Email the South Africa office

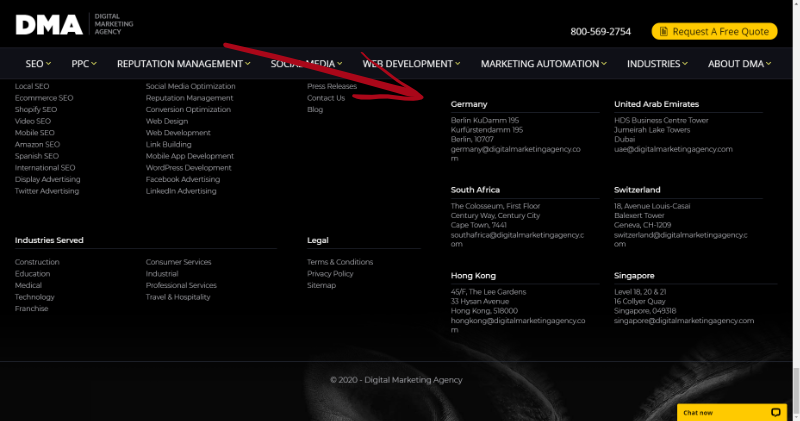click(517, 239)
